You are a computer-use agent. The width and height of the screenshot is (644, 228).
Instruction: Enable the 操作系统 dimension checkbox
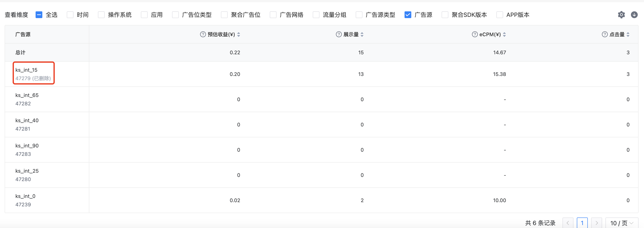(101, 15)
